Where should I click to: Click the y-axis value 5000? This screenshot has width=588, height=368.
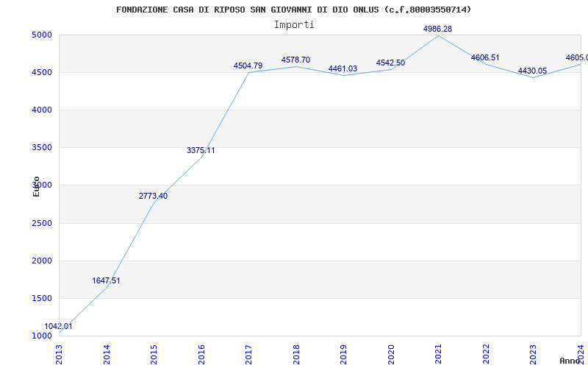click(42, 35)
